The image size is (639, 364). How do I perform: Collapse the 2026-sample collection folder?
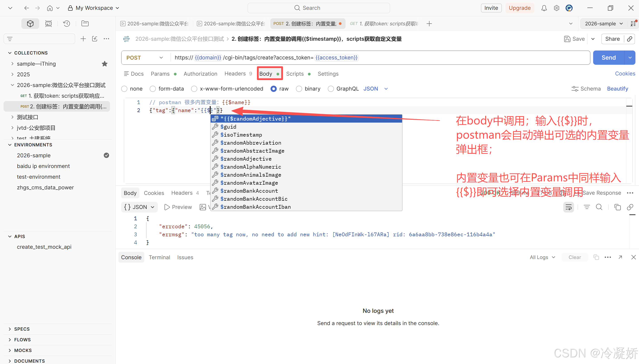coord(12,85)
